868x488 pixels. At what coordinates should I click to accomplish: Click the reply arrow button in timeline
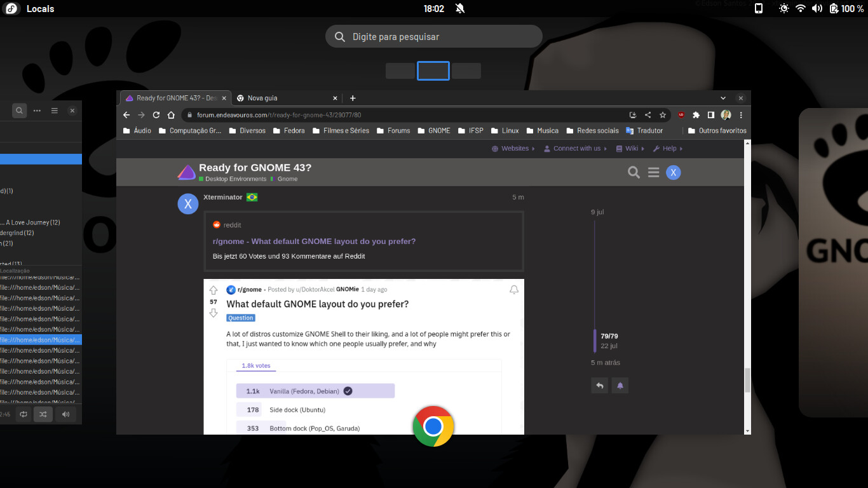[x=599, y=386]
